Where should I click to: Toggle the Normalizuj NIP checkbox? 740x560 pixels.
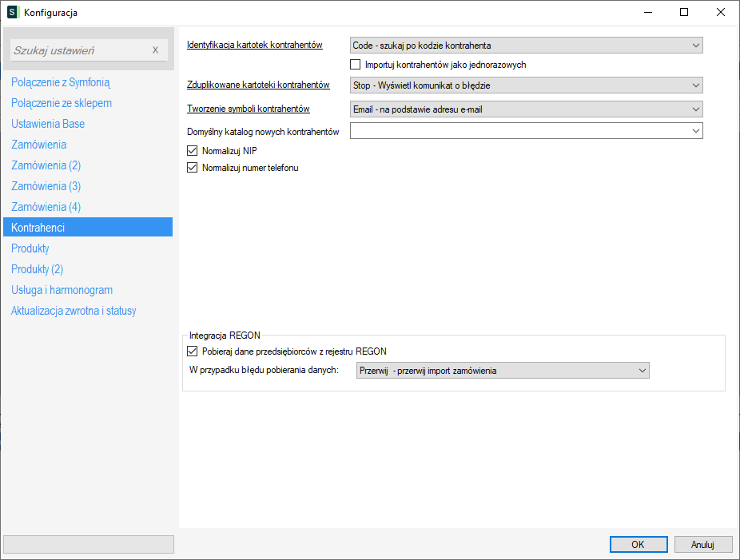192,150
